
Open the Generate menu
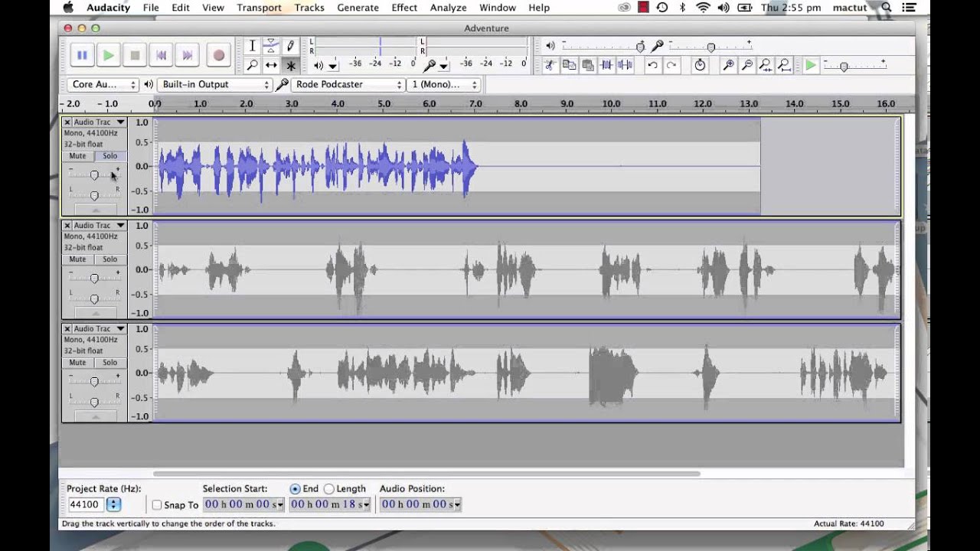tap(358, 8)
